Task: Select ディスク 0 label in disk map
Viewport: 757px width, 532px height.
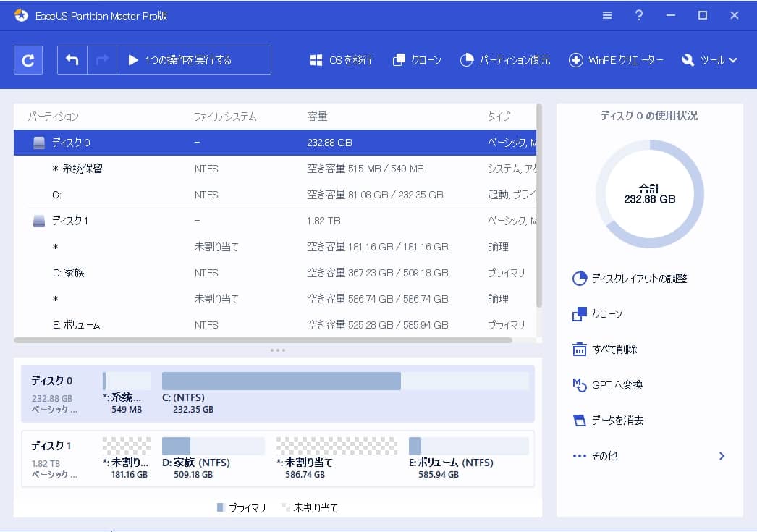Action: coord(52,381)
